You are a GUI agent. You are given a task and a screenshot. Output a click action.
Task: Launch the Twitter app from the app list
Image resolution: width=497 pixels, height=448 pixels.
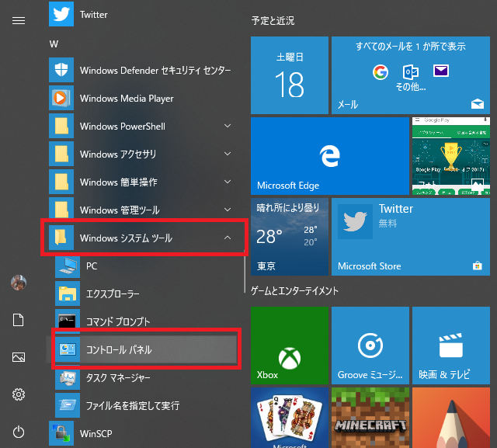[61, 14]
